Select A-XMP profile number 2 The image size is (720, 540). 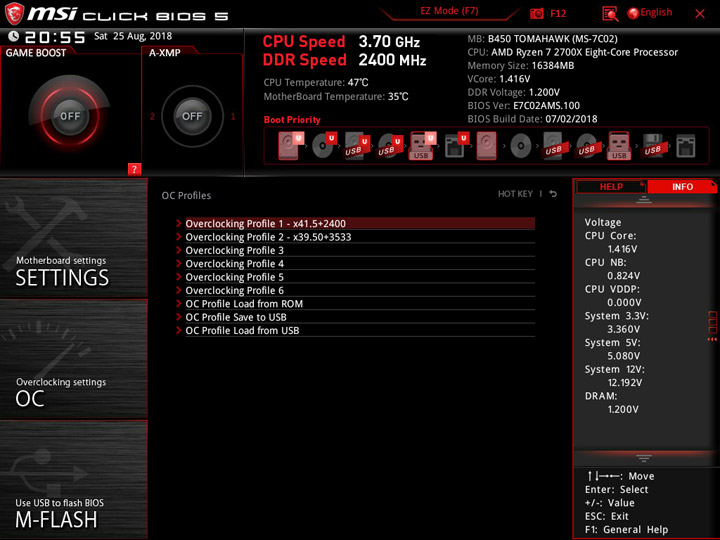point(152,116)
